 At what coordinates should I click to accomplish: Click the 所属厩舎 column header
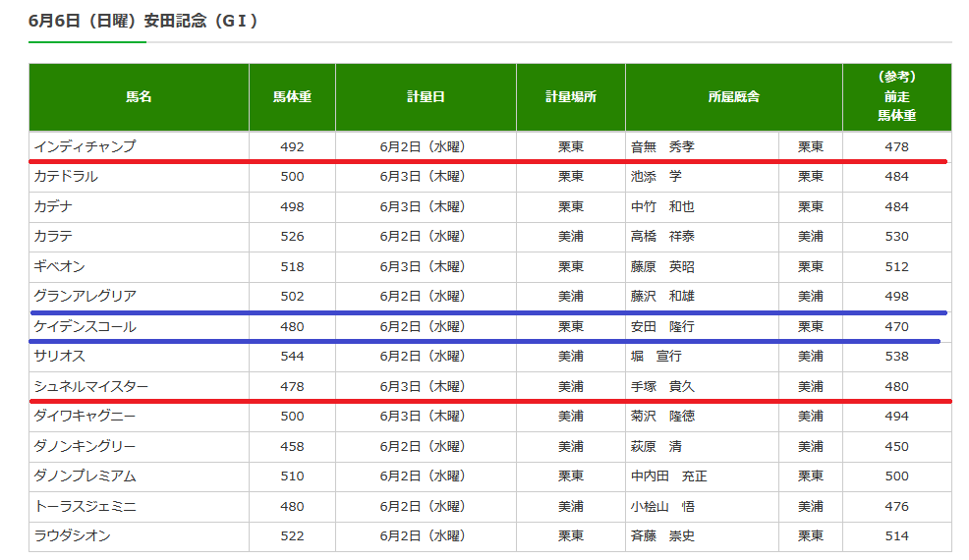tap(733, 97)
